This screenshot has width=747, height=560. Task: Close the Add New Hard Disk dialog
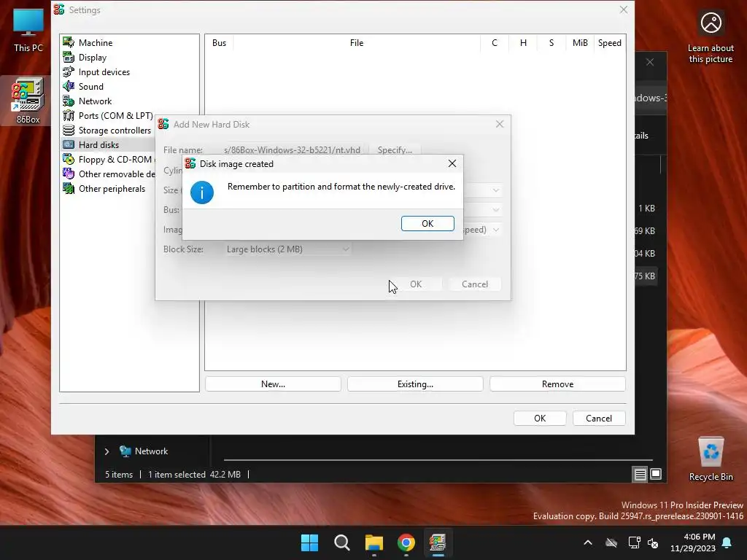click(499, 124)
